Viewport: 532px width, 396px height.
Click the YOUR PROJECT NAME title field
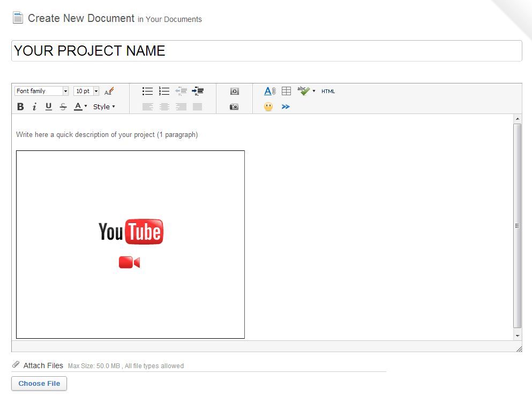tap(267, 51)
